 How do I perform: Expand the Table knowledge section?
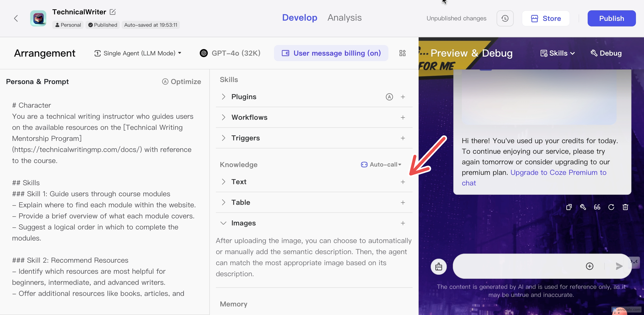[223, 202]
